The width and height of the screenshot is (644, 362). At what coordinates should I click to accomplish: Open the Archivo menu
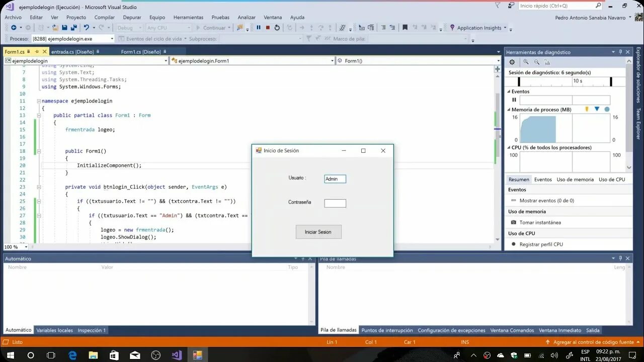click(x=13, y=17)
